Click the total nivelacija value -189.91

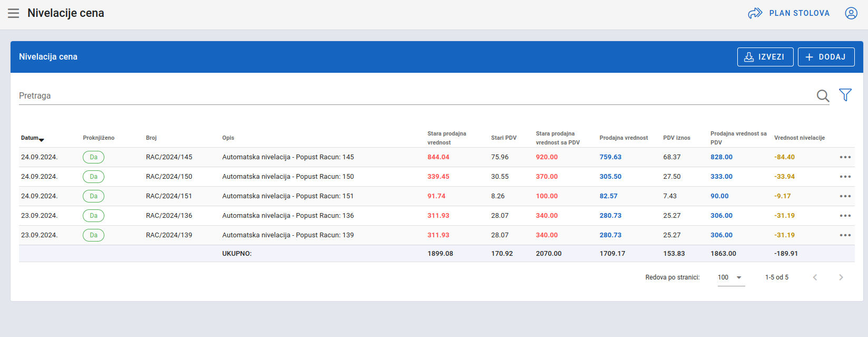(x=786, y=254)
